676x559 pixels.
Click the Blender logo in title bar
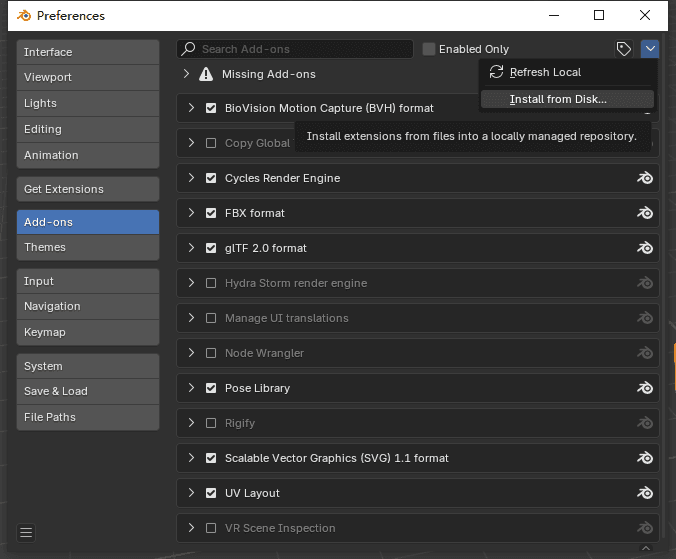tap(24, 16)
